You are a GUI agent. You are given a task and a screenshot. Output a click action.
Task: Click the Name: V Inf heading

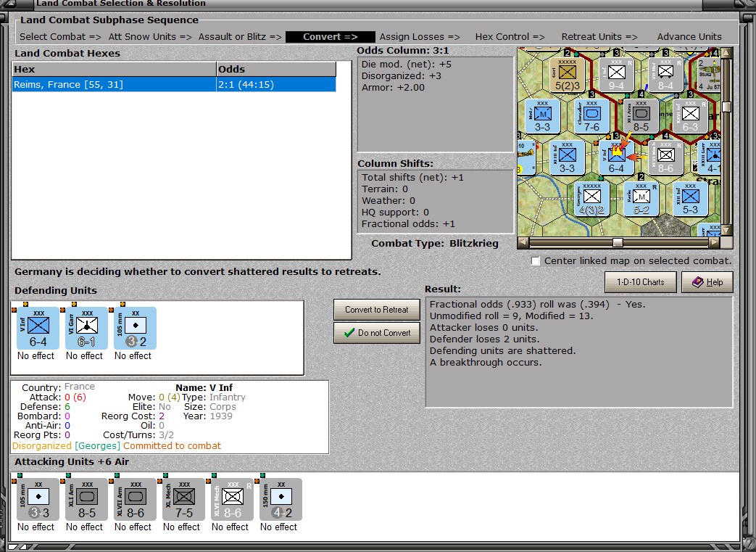(x=204, y=387)
